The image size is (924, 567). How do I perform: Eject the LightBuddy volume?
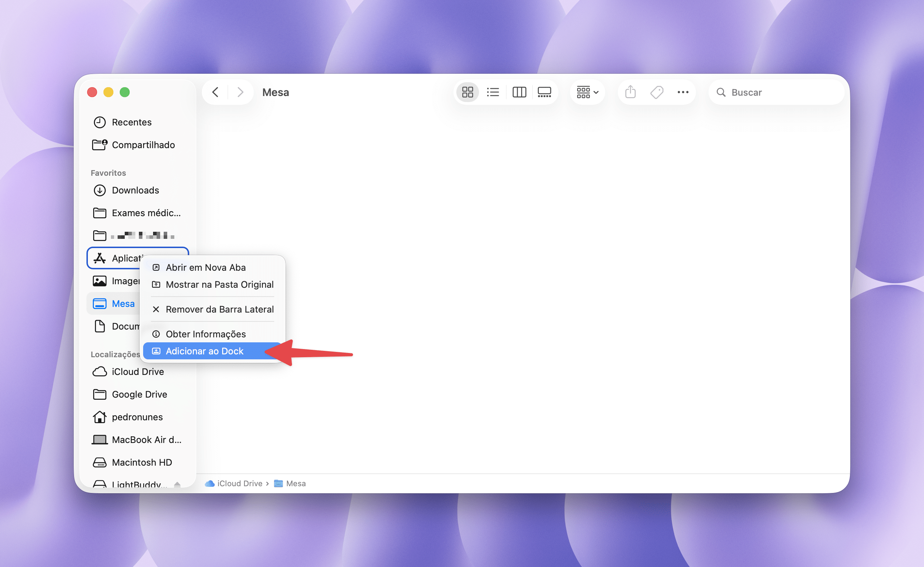178,484
